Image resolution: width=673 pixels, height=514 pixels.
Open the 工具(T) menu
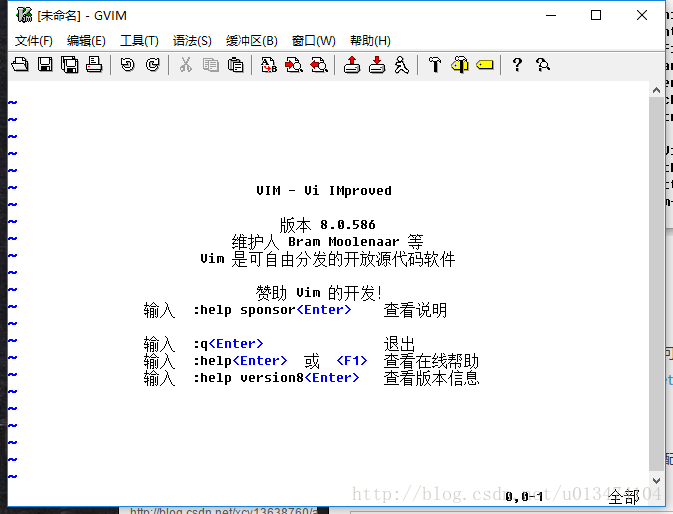point(139,41)
